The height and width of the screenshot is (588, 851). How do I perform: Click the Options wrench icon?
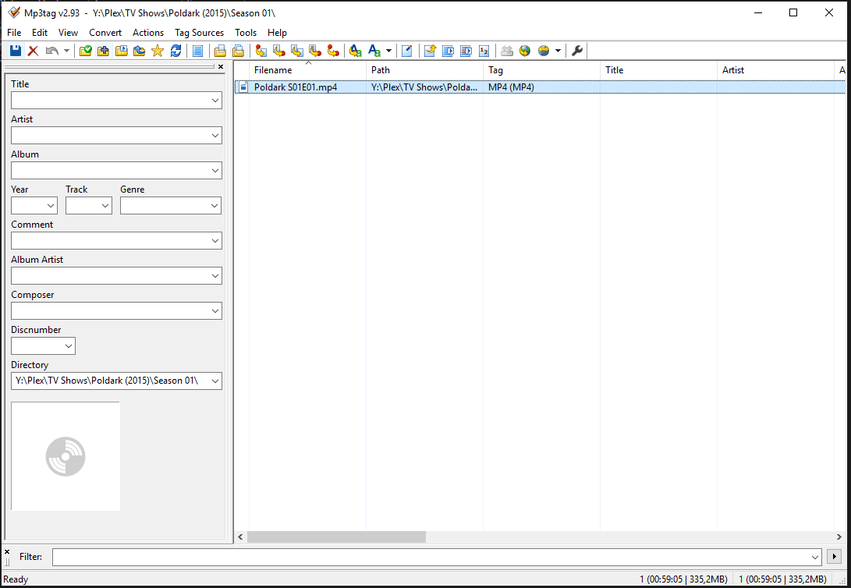pos(577,50)
